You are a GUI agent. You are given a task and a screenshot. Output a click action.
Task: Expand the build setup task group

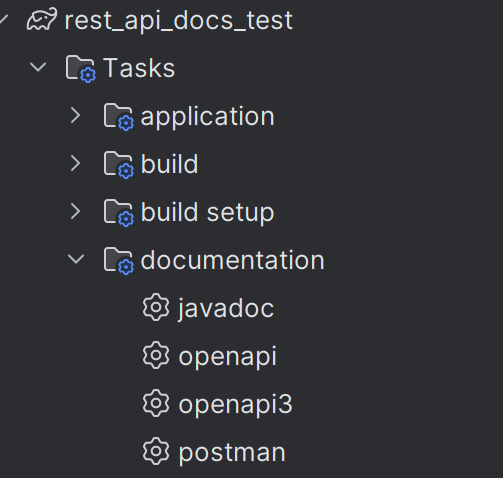(76, 212)
